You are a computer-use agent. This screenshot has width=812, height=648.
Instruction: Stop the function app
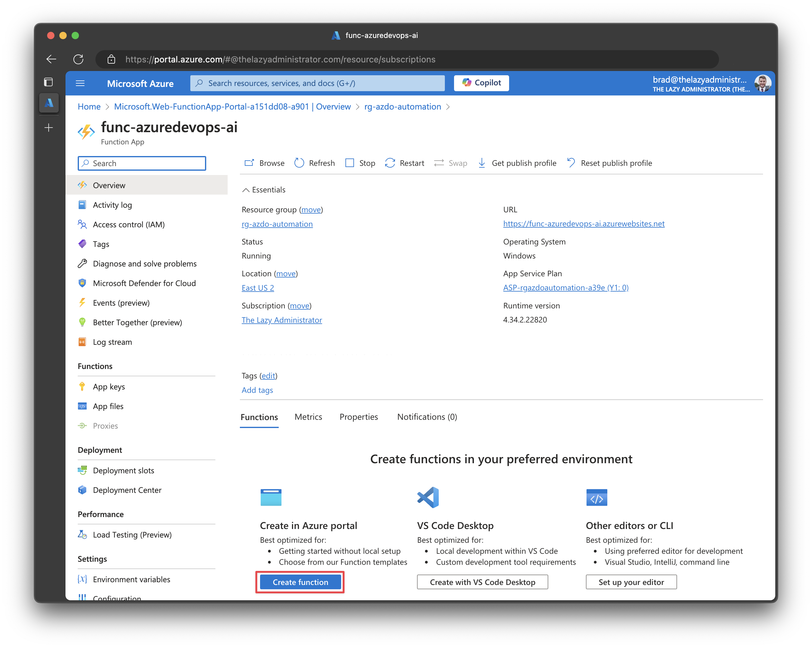(x=360, y=163)
